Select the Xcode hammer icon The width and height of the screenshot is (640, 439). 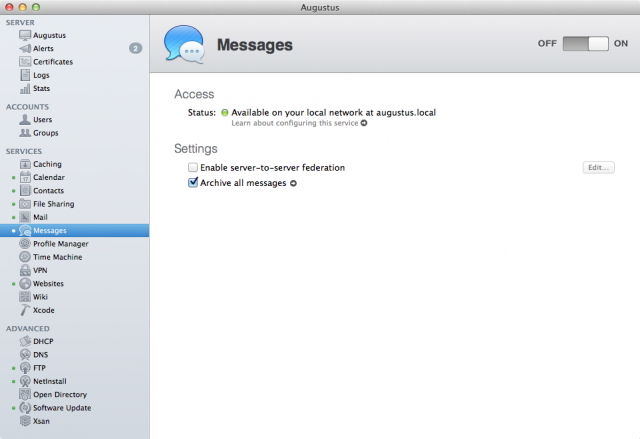[25, 310]
